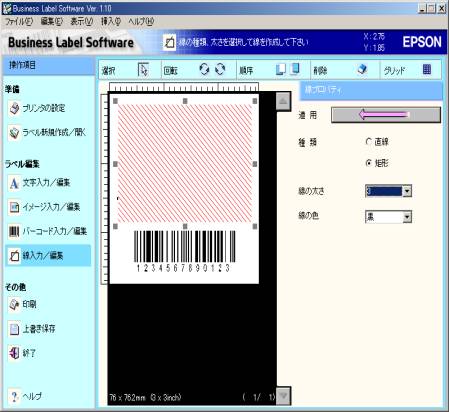This screenshot has width=449, height=412.
Task: Click the 操作項目 sidebar header
Action: [x=49, y=65]
